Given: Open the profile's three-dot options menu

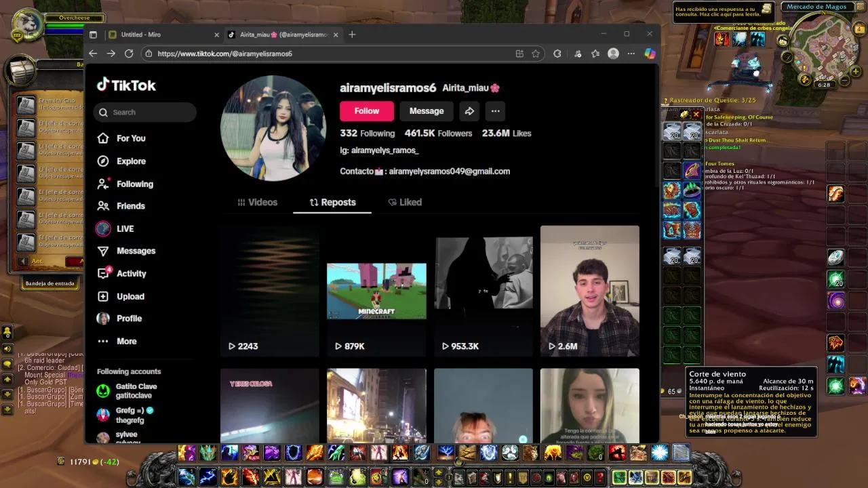Looking at the screenshot, I should pos(496,111).
